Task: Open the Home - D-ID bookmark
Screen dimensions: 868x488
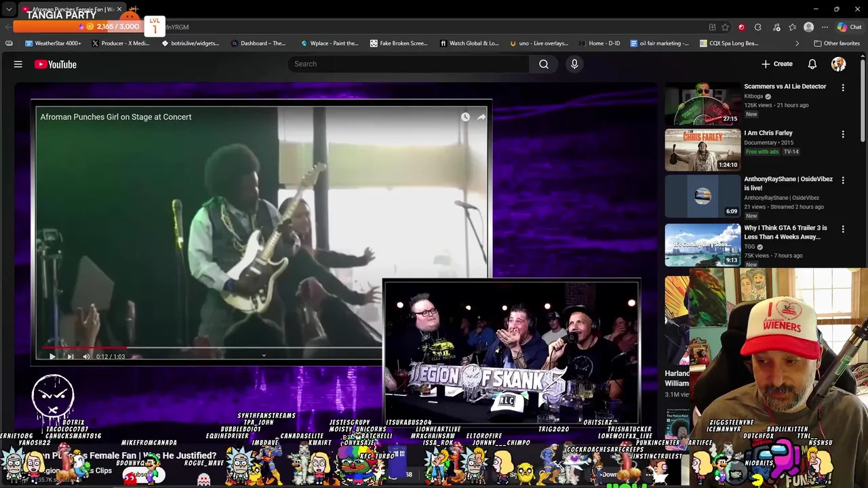Action: pyautogui.click(x=599, y=43)
